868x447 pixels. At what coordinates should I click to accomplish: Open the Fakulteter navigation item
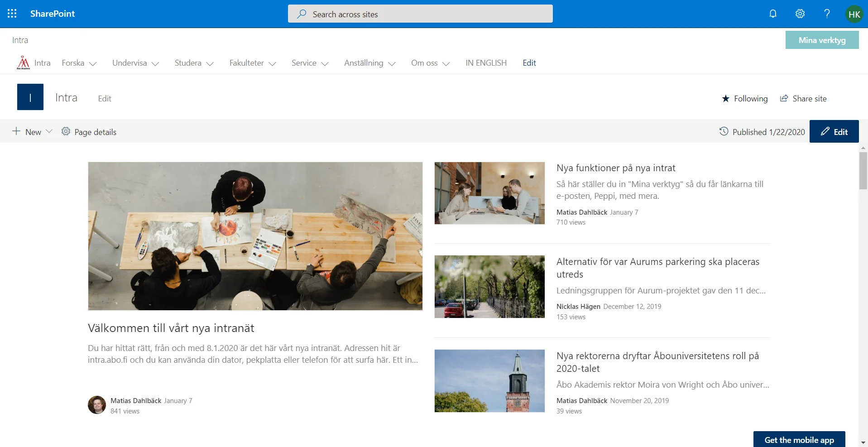click(246, 63)
